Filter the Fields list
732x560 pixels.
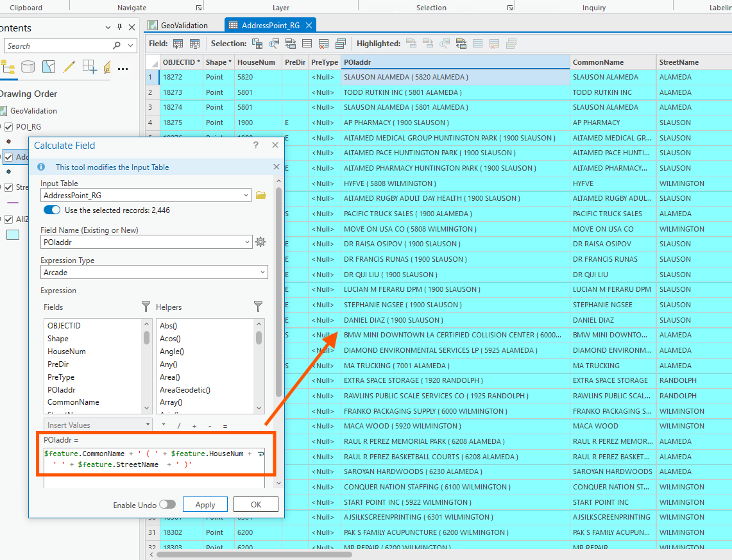tap(146, 306)
